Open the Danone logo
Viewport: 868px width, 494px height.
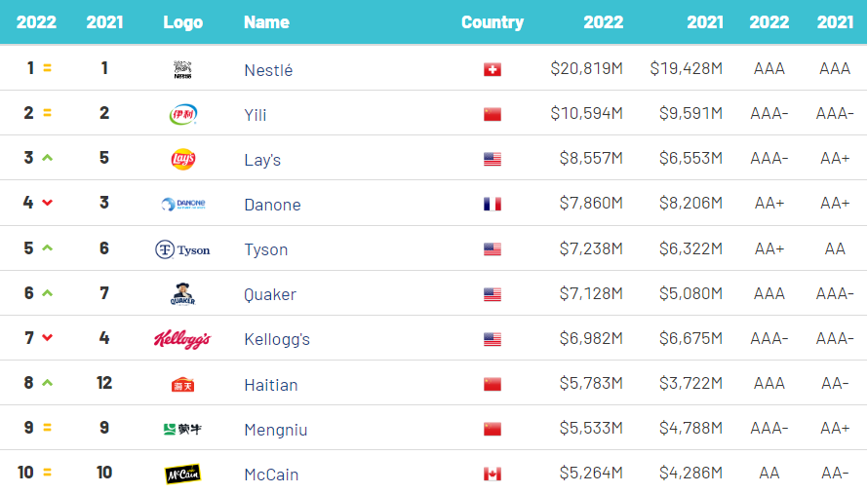[x=182, y=204]
